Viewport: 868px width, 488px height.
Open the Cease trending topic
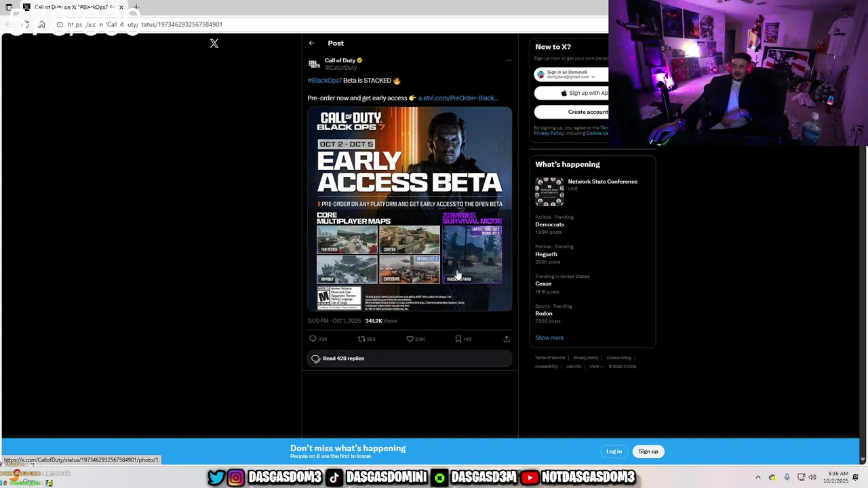pos(543,284)
